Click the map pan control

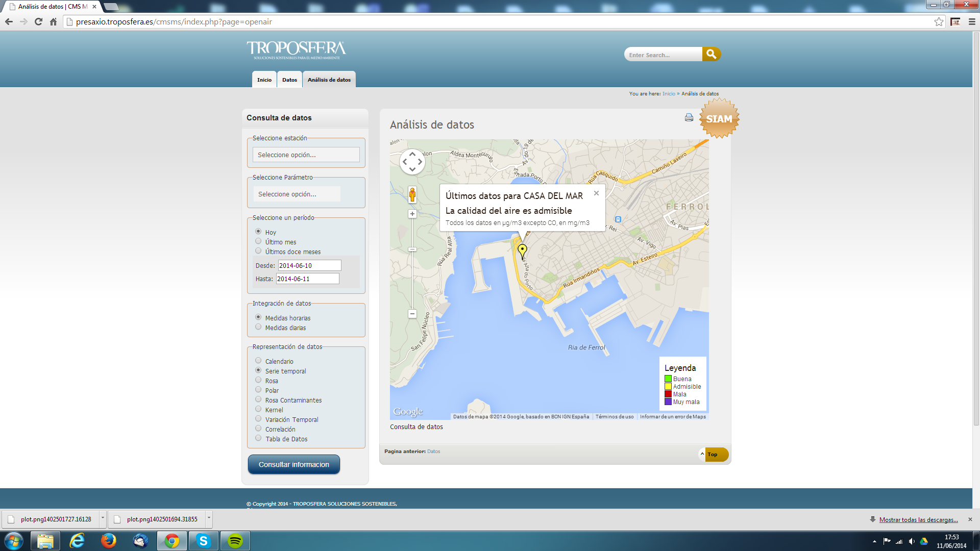[x=412, y=162]
